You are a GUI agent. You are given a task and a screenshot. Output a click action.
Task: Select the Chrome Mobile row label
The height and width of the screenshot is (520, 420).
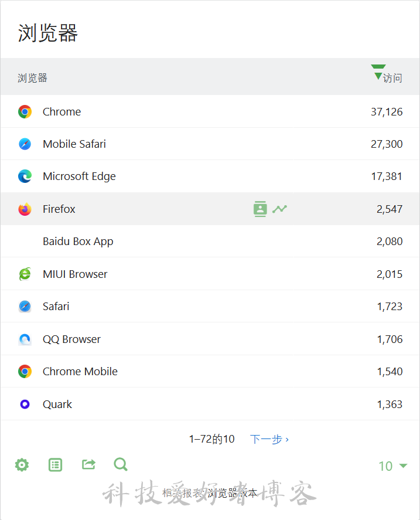80,372
